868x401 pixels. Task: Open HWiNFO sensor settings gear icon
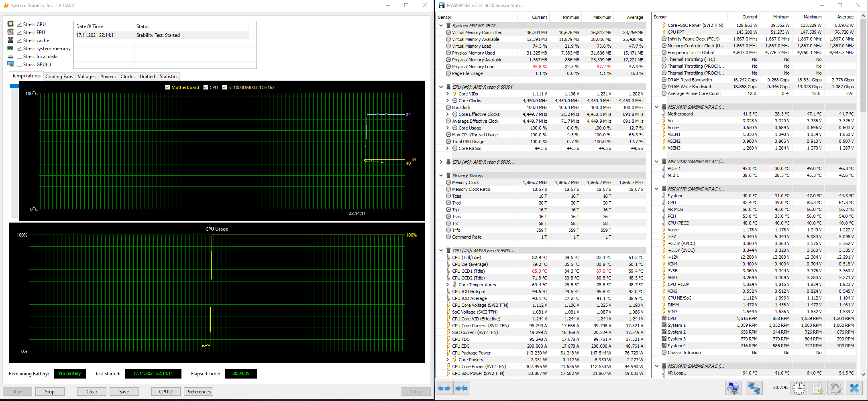836,388
